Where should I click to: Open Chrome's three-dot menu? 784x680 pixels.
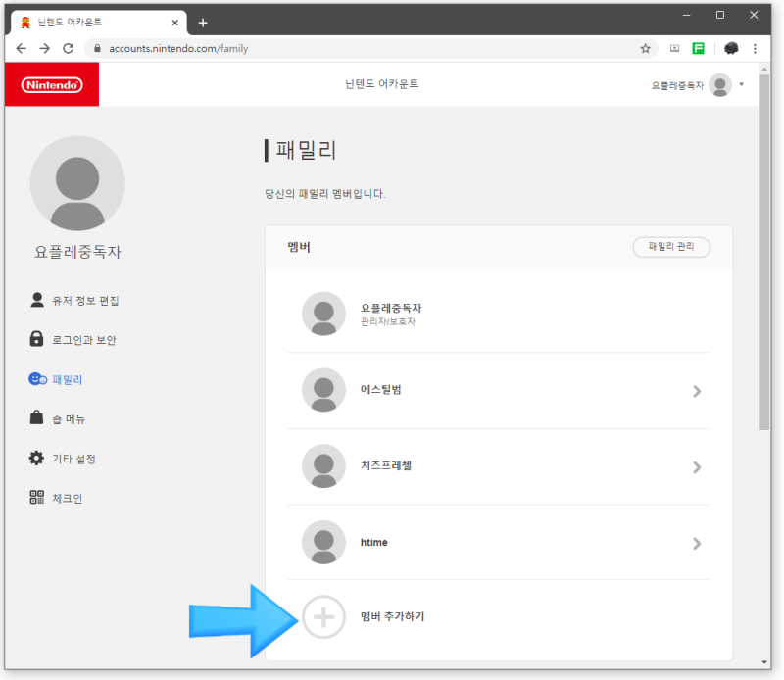click(x=755, y=46)
